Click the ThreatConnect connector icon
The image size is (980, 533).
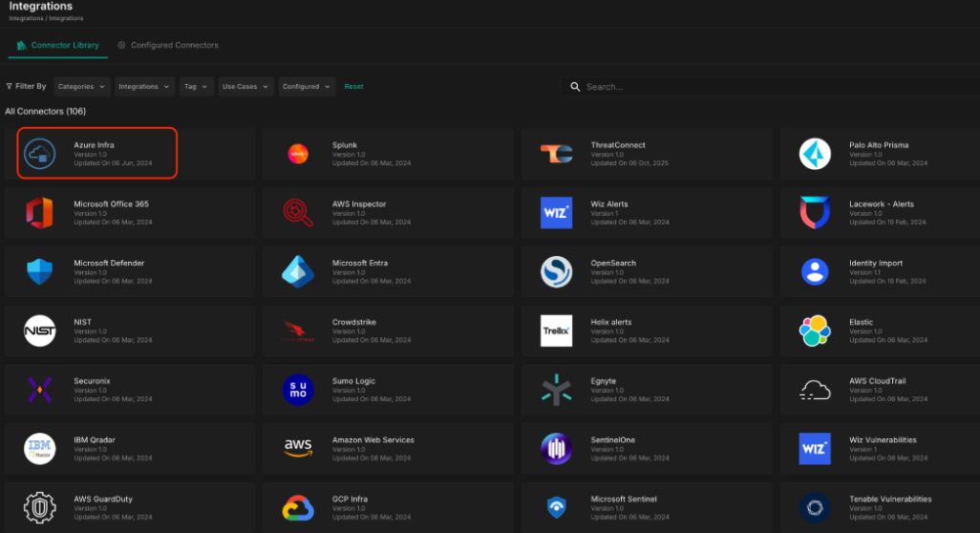tap(556, 154)
